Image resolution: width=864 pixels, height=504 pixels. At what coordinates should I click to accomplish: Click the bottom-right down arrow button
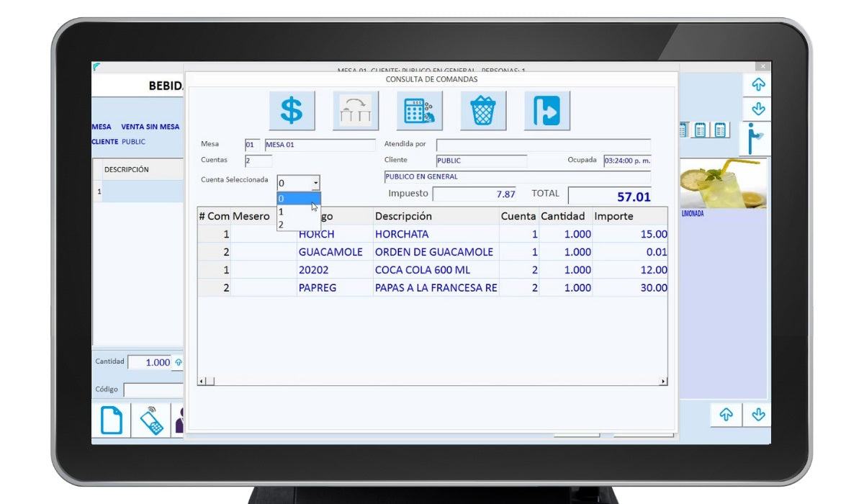point(757,415)
